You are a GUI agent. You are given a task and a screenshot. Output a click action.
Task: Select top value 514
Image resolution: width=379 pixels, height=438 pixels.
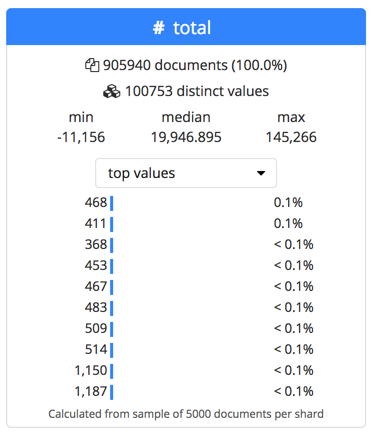point(96,350)
